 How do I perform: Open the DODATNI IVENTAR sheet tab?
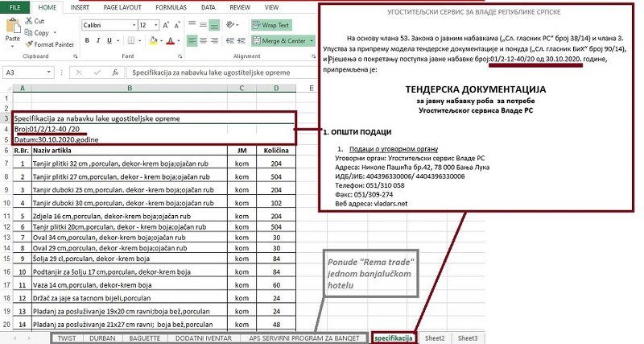(204, 338)
